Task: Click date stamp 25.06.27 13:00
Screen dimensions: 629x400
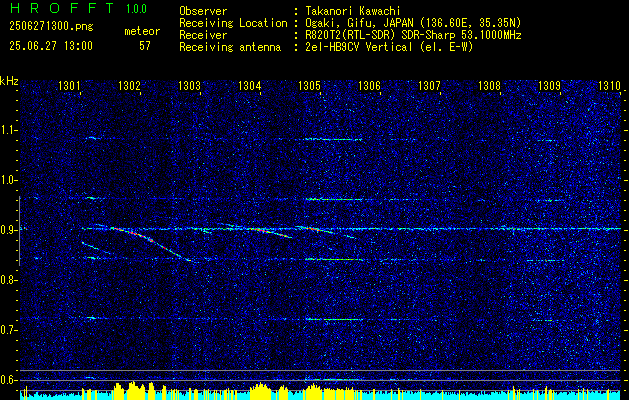Action: coord(51,46)
